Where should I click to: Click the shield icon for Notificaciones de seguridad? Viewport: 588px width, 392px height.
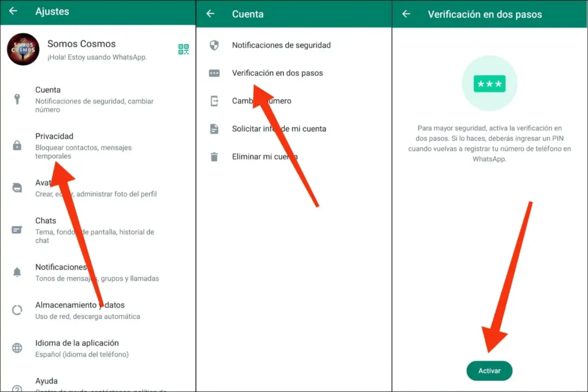coord(214,45)
